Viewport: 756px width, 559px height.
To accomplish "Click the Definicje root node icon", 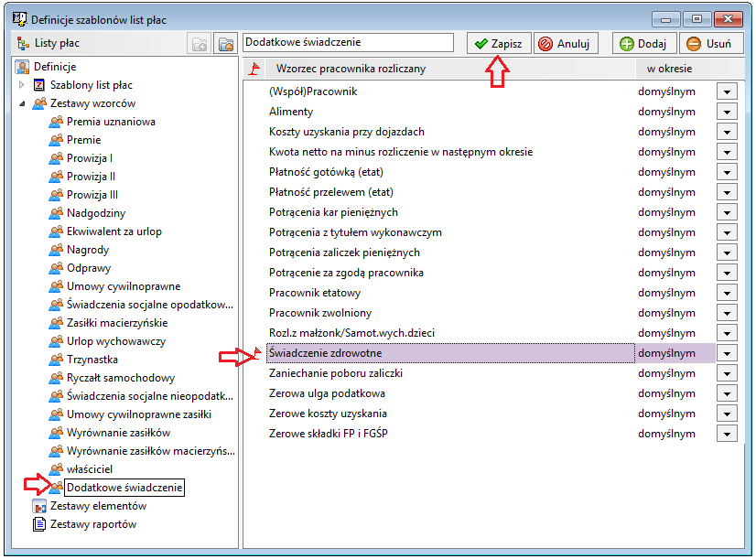I will click(22, 67).
